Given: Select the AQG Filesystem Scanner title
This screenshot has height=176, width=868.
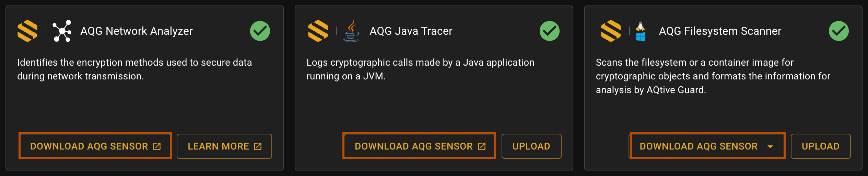Looking at the screenshot, I should pyautogui.click(x=720, y=31).
